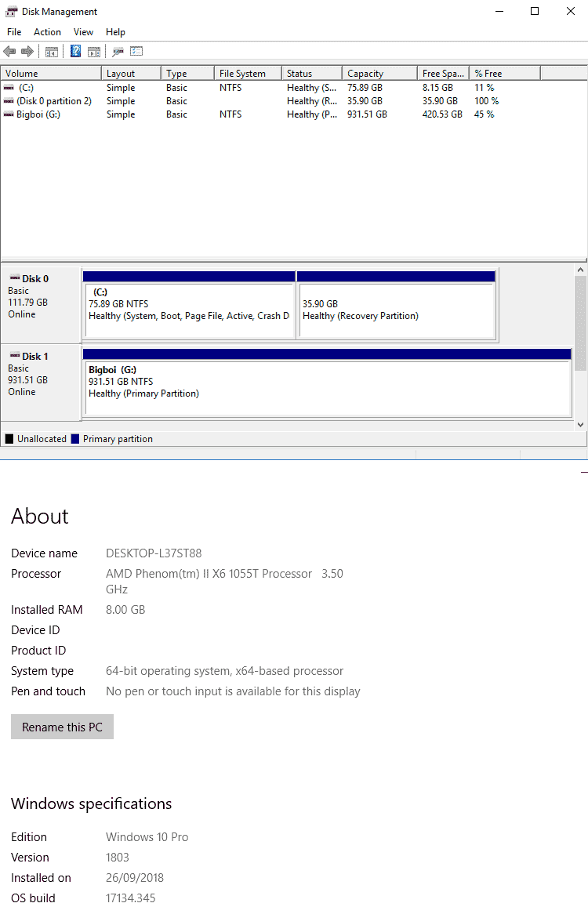
Task: Click the drive icon beside Bigboi (G:)
Action: point(9,114)
